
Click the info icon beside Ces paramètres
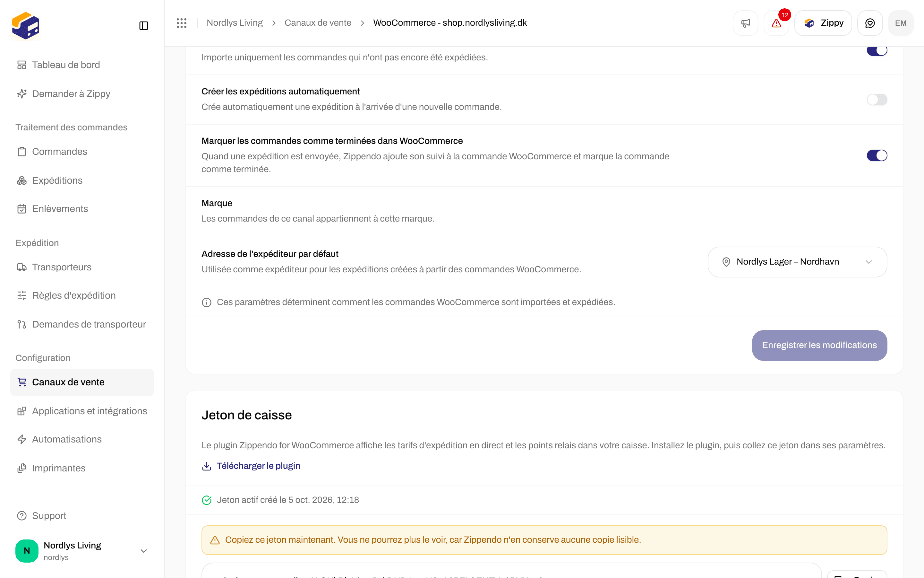(207, 302)
